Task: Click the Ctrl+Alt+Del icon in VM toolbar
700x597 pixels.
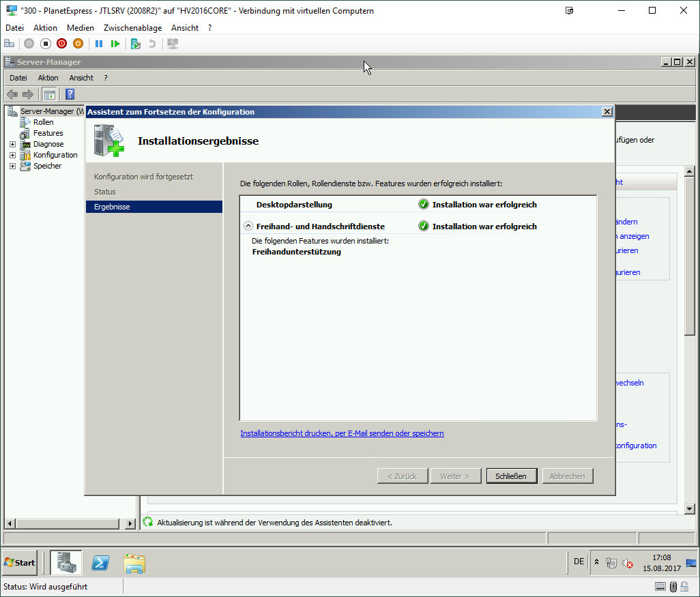Action: pos(9,44)
